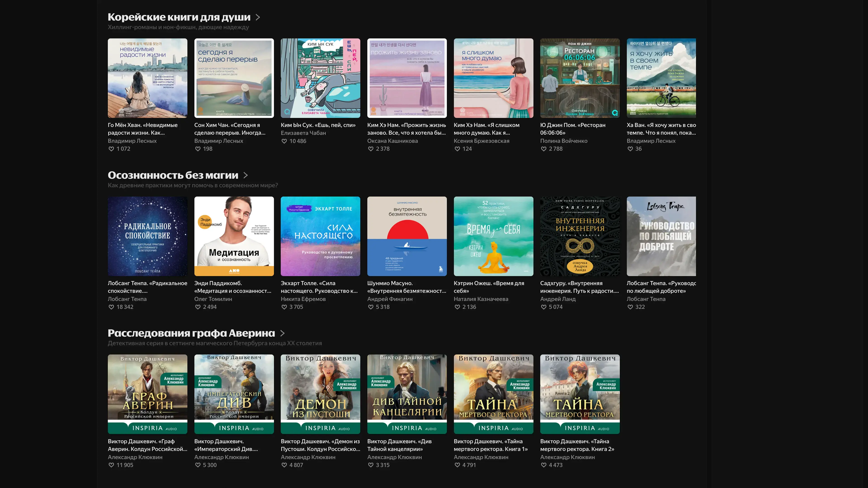Image resolution: width=868 pixels, height=488 pixels.
Task: Open the «Ешь, пей, спи» book cover
Action: (320, 78)
